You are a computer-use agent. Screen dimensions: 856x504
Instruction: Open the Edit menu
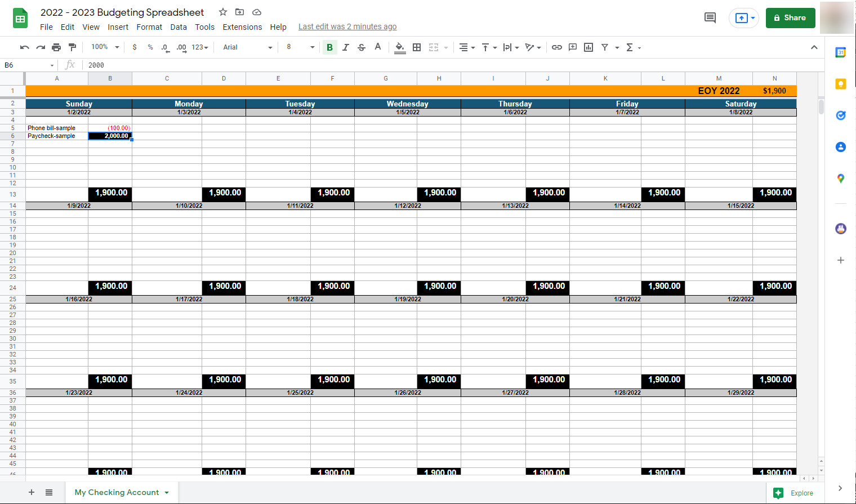(68, 27)
